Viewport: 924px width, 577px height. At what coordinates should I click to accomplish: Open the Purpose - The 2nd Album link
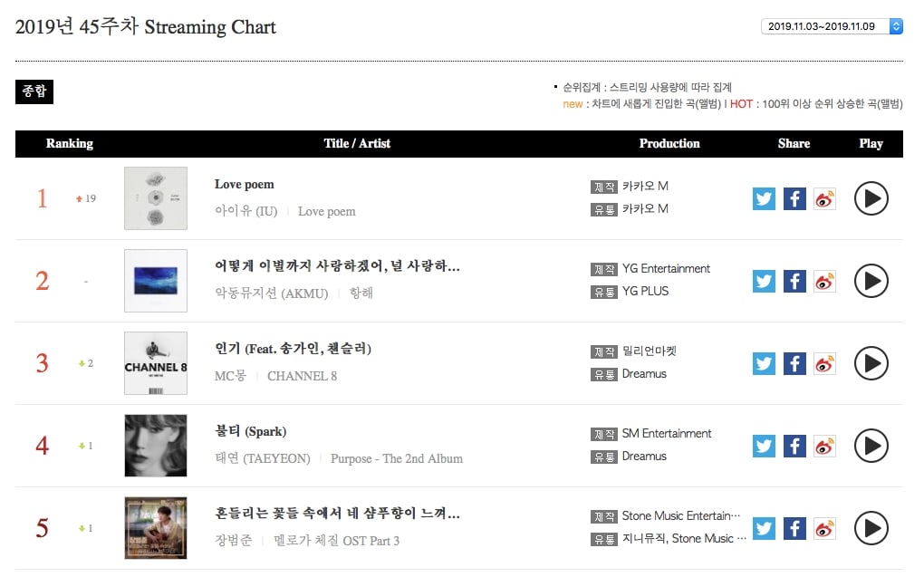tap(397, 458)
